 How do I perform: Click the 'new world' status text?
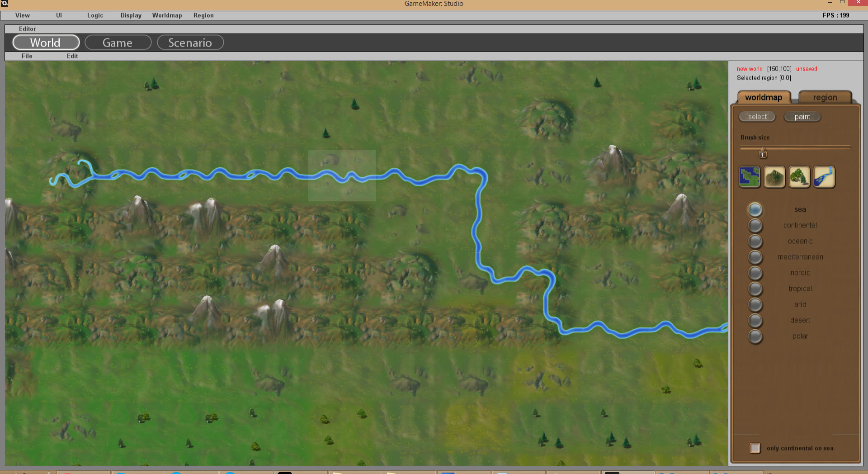750,69
